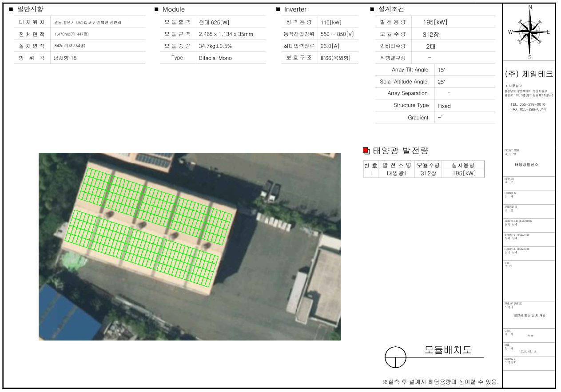This screenshot has height=392, width=561.
Task: Select the 110[kW] inverter rated capacity cell
Action: (x=331, y=22)
